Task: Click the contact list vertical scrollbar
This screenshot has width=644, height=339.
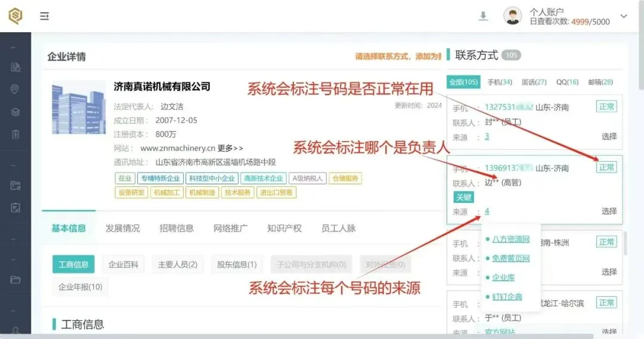Action: point(626,244)
